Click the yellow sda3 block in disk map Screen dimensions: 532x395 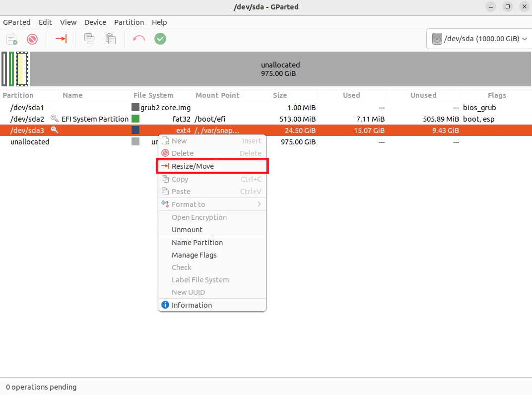point(22,69)
